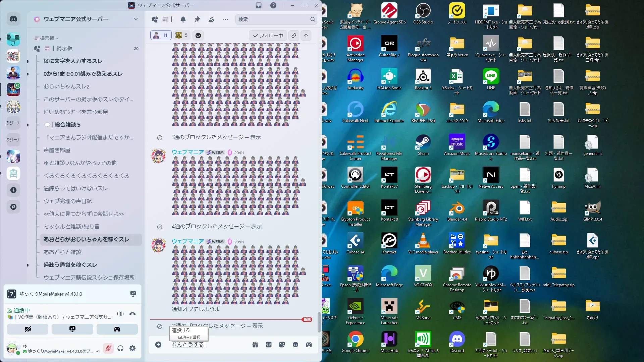Open フォロー中 dropdown button
Screen dimensions: 644x362
pyautogui.click(x=268, y=36)
